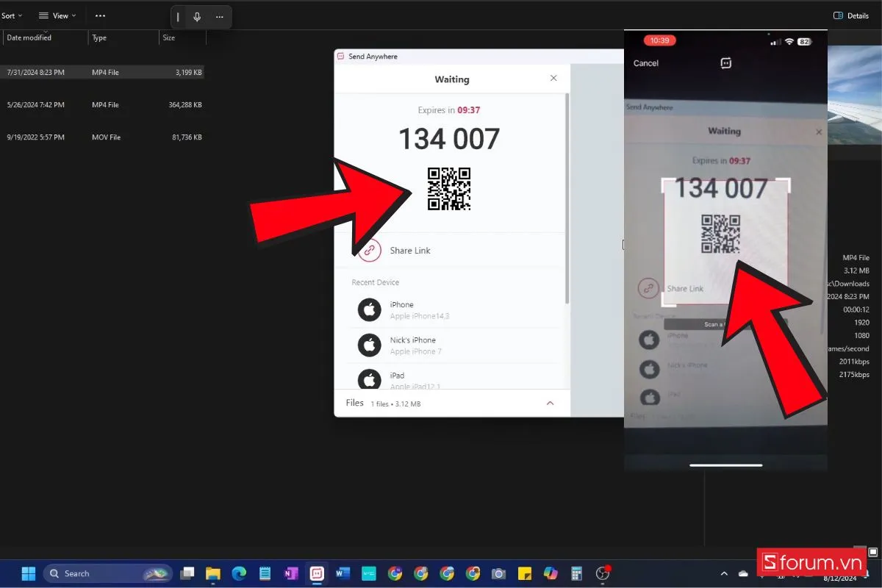The image size is (882, 588).
Task: Select iPhone from the Recent Device list
Action: pyautogui.click(x=401, y=309)
